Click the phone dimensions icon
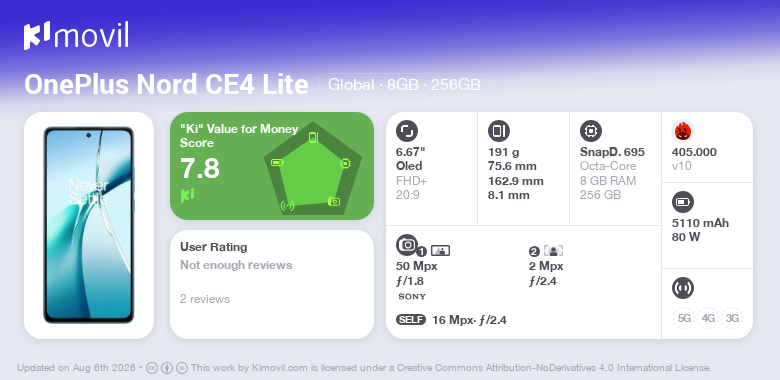Image resolution: width=780 pixels, height=380 pixels. 499,131
